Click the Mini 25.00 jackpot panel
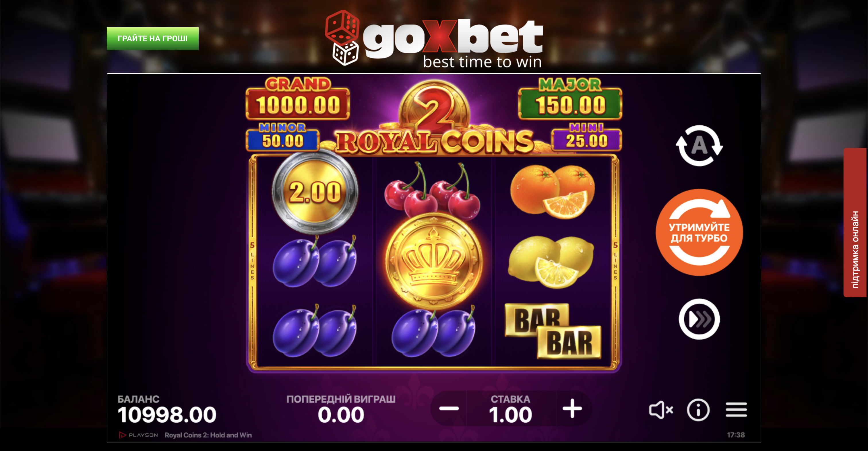This screenshot has width=868, height=451. [x=587, y=137]
